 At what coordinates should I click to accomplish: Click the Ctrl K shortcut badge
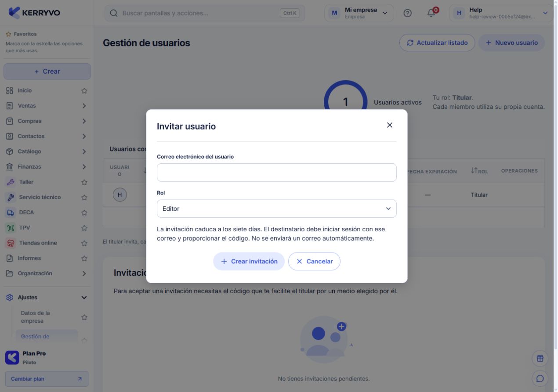pos(290,13)
